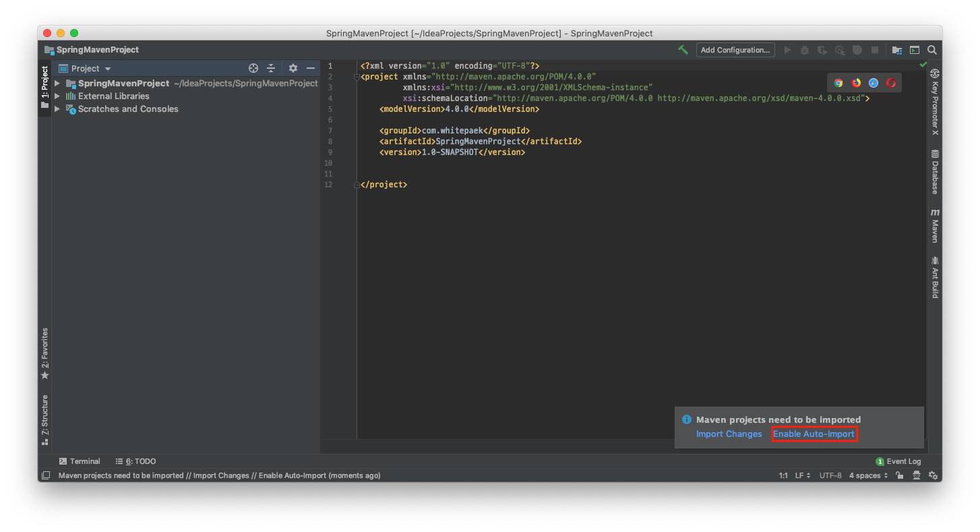Click Enable Auto-Import link
The width and height of the screenshot is (980, 532).
click(x=814, y=434)
